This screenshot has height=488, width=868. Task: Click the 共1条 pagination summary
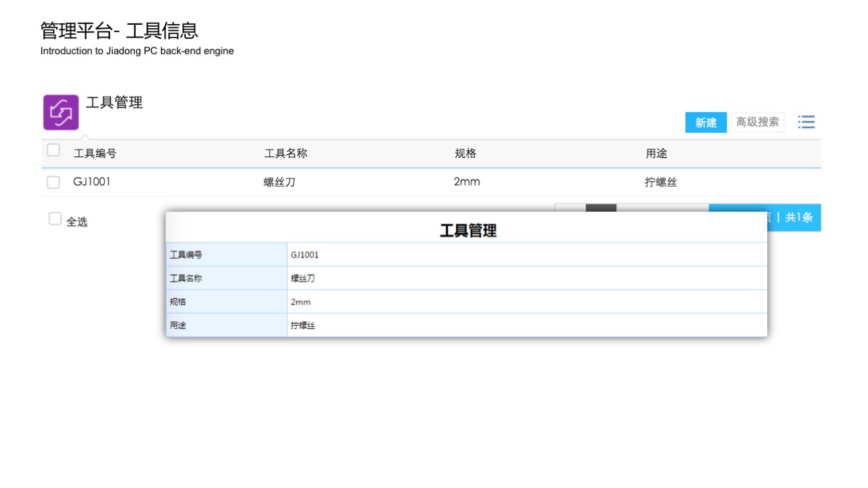(x=798, y=218)
